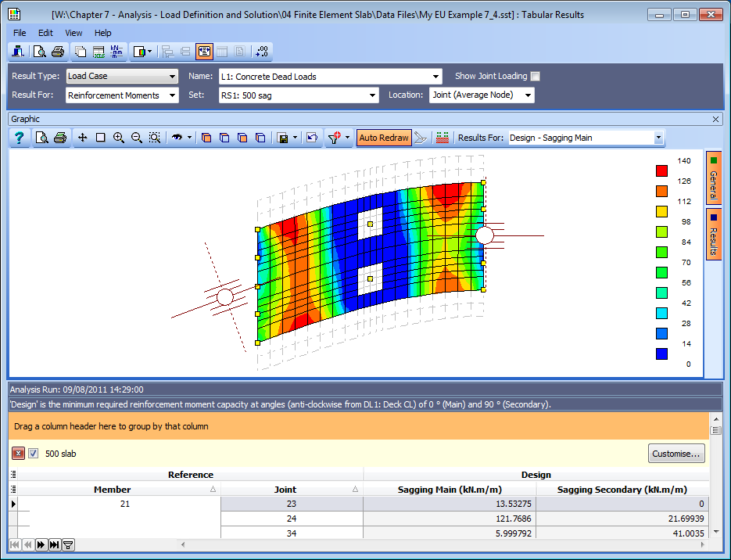731x560 pixels.
Task: Click the table horizontal scrollbar left arrow
Action: point(183,544)
